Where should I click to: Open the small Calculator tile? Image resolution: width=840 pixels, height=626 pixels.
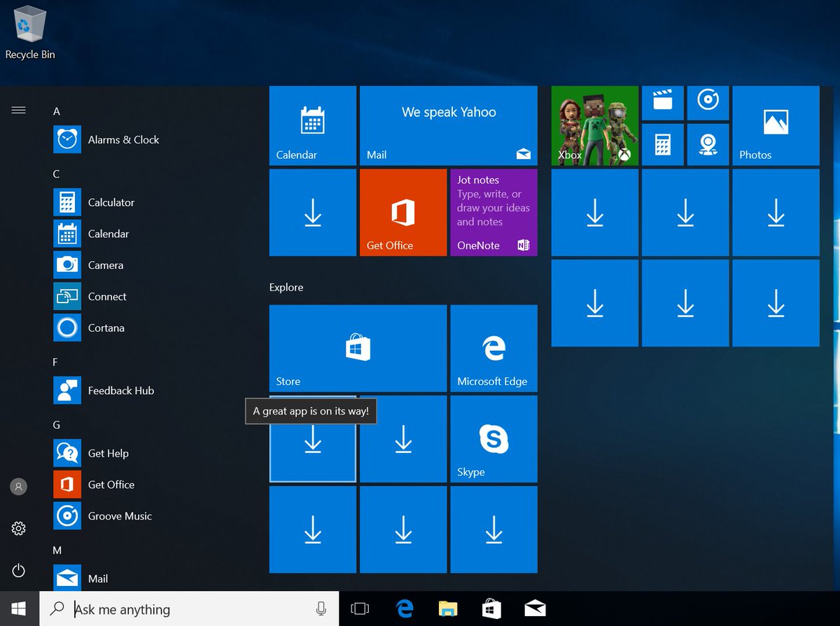[663, 145]
